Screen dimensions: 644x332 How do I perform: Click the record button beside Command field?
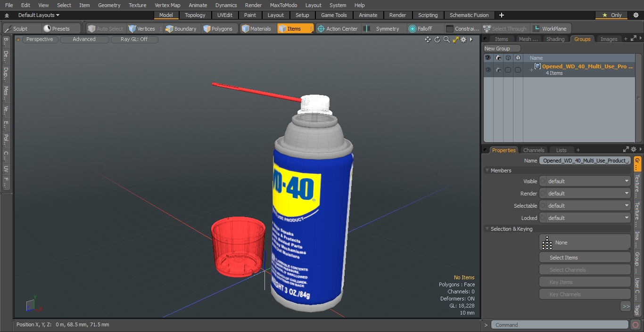tap(636, 325)
